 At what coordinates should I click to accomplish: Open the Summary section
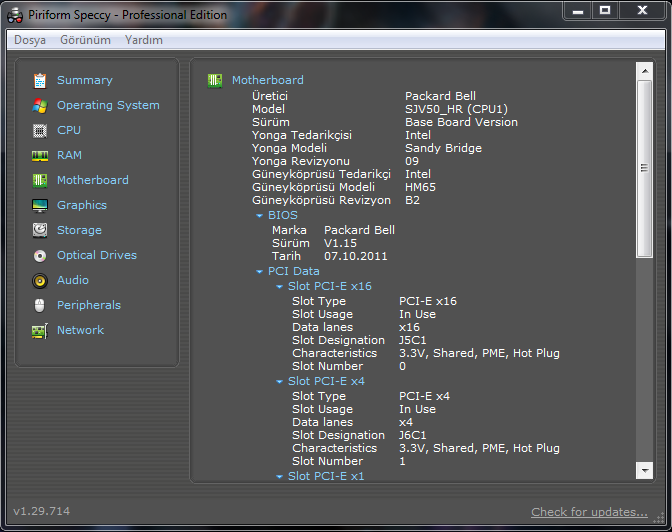[x=85, y=80]
